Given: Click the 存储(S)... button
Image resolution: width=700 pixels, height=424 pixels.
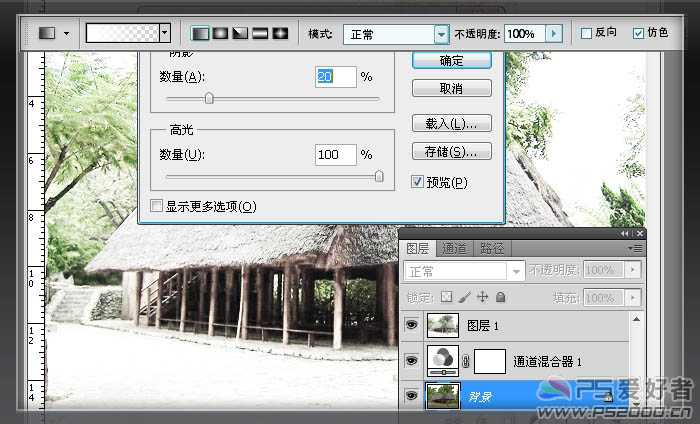Looking at the screenshot, I should pos(452,152).
